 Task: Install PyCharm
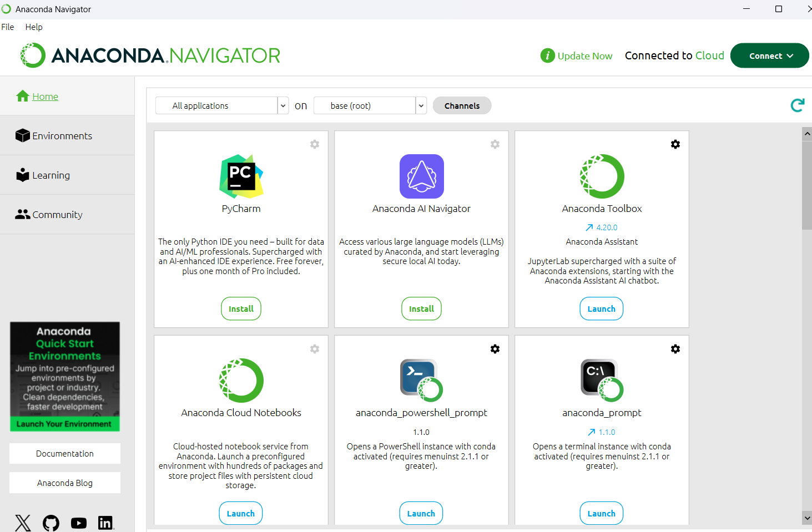(x=241, y=308)
